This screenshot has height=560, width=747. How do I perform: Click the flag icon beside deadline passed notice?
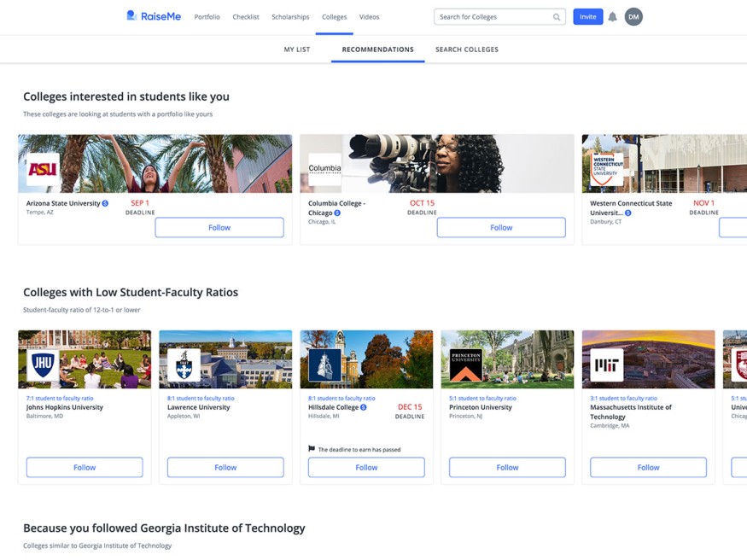coord(312,448)
